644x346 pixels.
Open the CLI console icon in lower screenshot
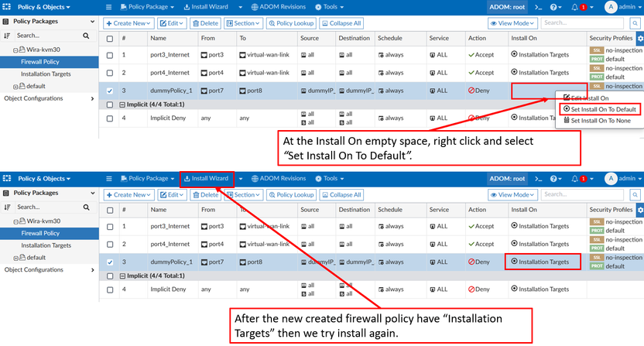[539, 179]
